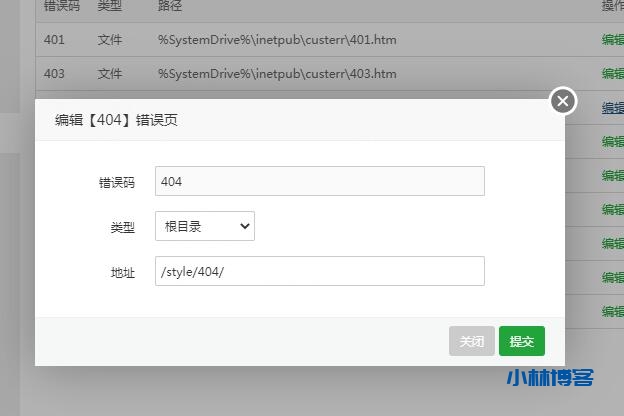Click the 401 error code cell

pos(55,40)
